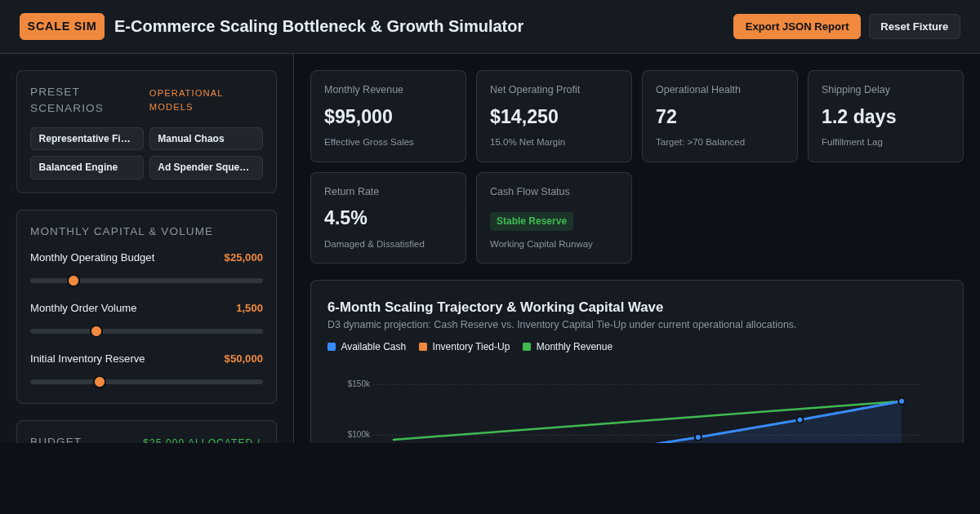980x514 pixels.
Task: Set the Initial Inventory Reserve slider thumb
Action: (100, 382)
